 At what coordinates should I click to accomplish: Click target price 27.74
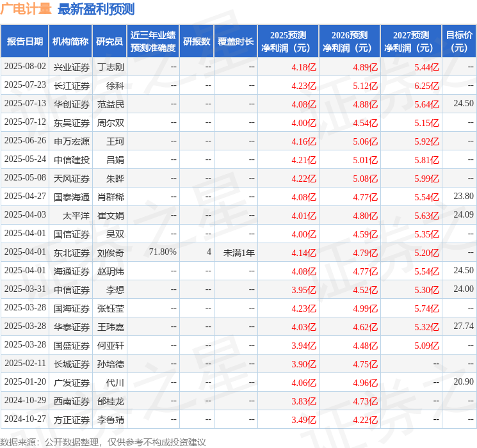[x=464, y=326]
